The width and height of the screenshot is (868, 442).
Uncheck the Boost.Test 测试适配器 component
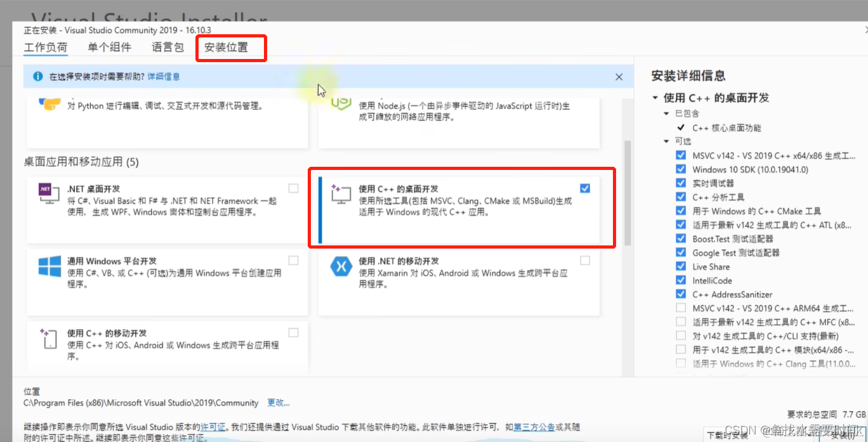tap(680, 238)
